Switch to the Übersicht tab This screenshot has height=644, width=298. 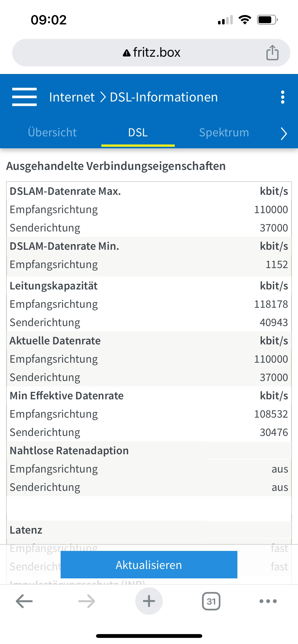[x=52, y=133]
